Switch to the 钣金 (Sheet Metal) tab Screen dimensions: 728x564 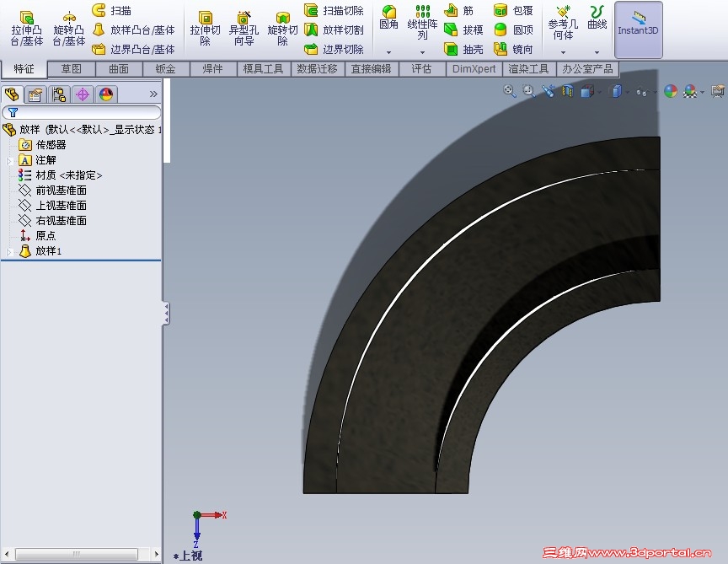click(x=166, y=69)
